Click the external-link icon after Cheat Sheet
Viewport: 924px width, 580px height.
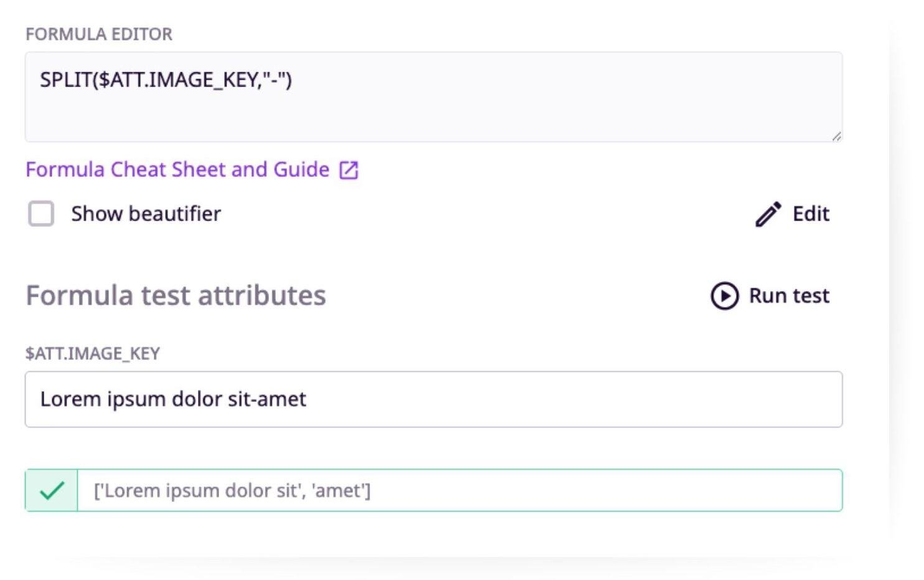click(x=349, y=170)
